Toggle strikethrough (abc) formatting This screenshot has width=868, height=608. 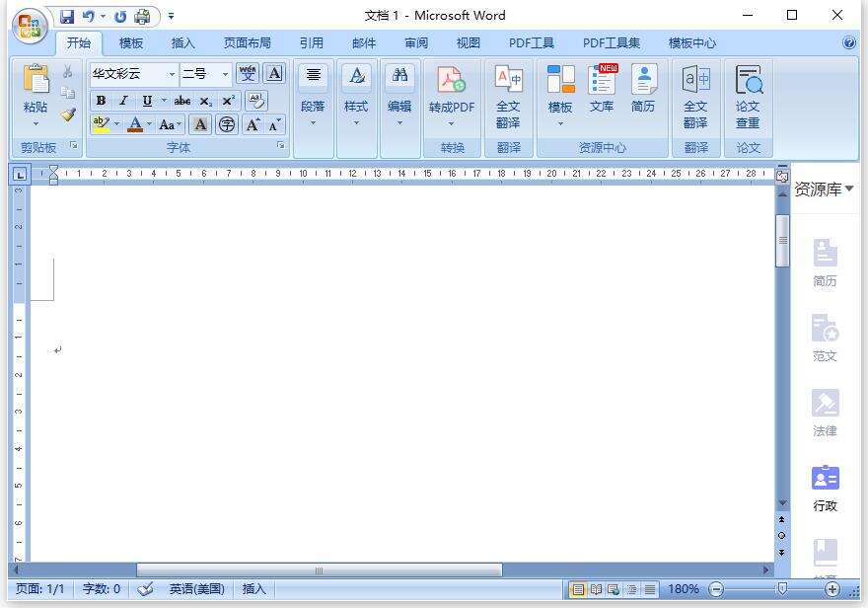182,101
